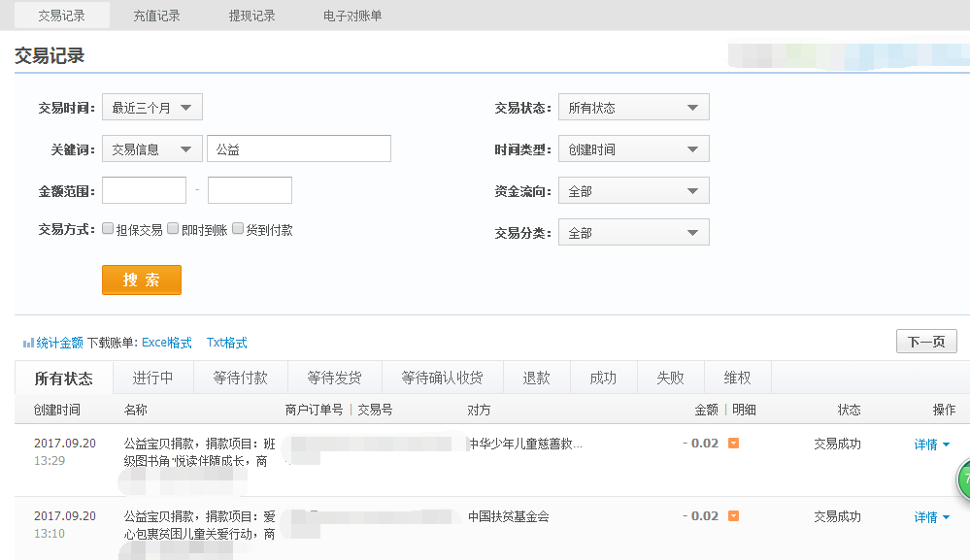Select the 等待付款 status tab

tap(240, 378)
